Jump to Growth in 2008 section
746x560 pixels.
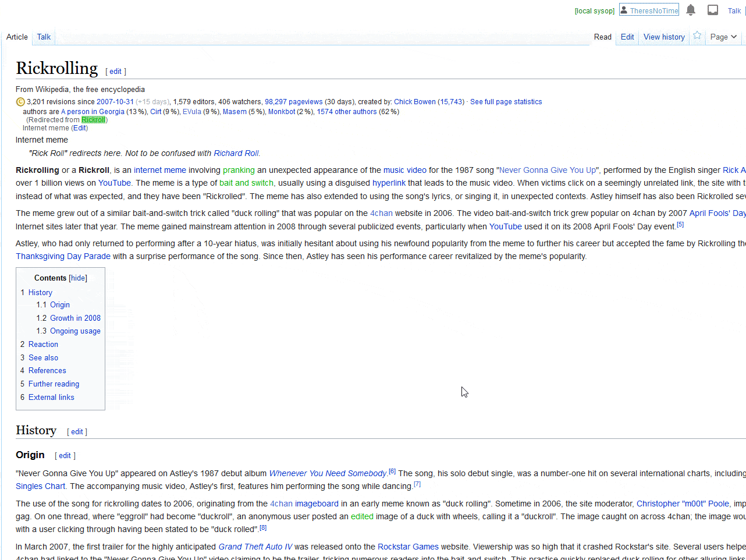click(x=75, y=318)
